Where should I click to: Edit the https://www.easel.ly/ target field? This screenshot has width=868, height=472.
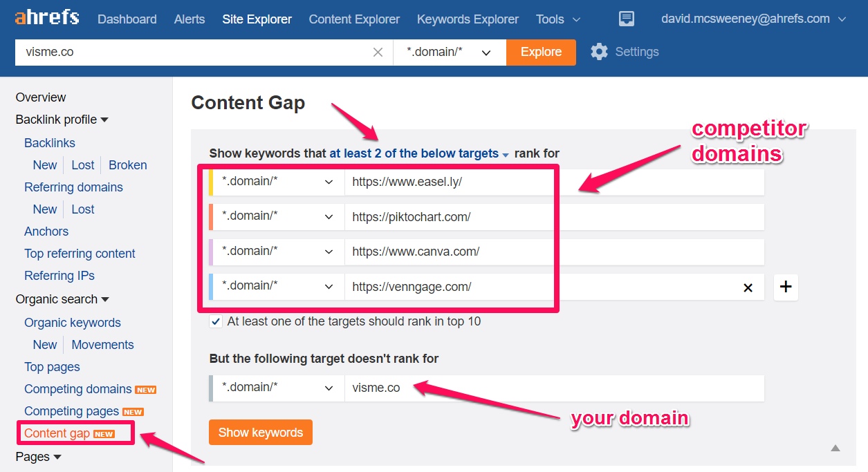point(554,182)
